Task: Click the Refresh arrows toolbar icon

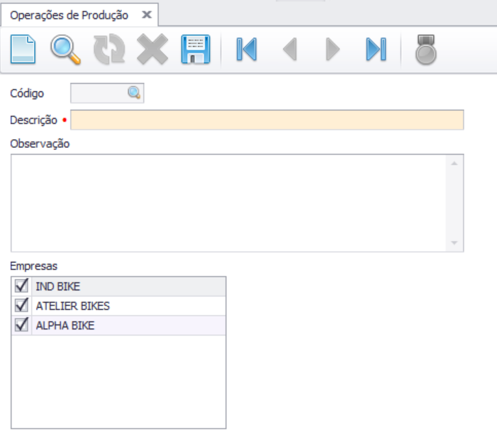Action: [109, 50]
